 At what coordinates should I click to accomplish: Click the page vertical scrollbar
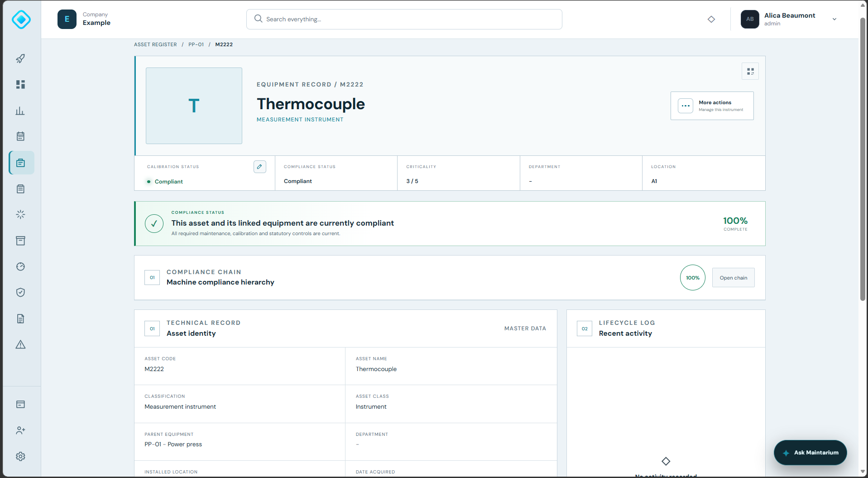(x=863, y=159)
